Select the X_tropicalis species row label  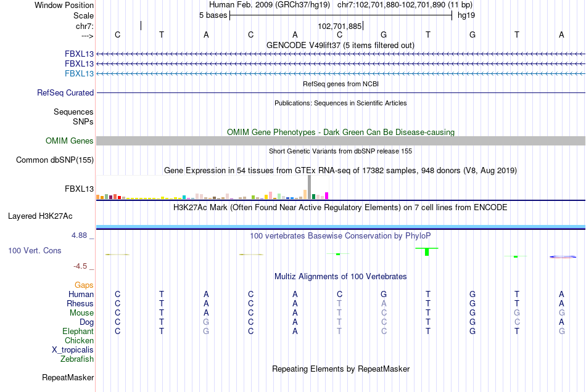point(73,350)
